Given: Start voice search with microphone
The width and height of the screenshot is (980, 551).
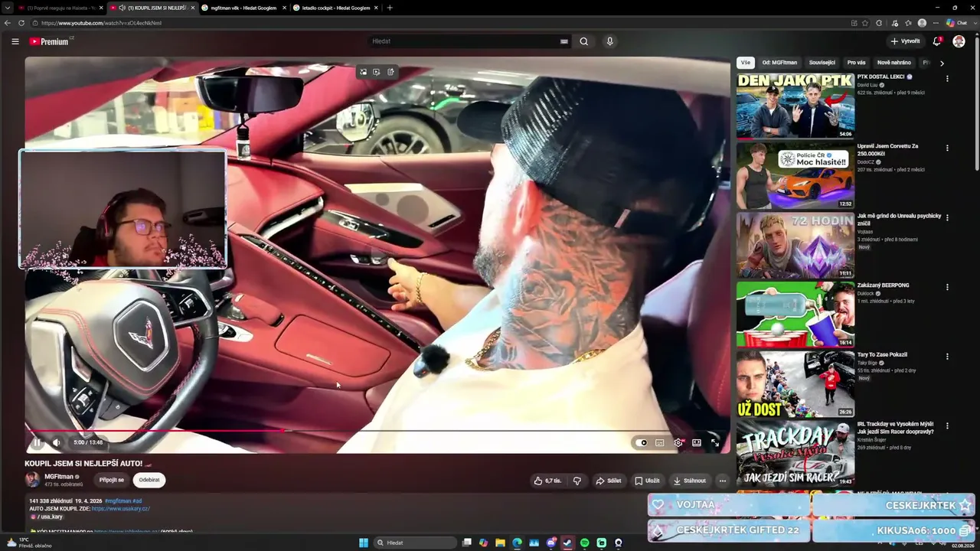Looking at the screenshot, I should [x=610, y=41].
